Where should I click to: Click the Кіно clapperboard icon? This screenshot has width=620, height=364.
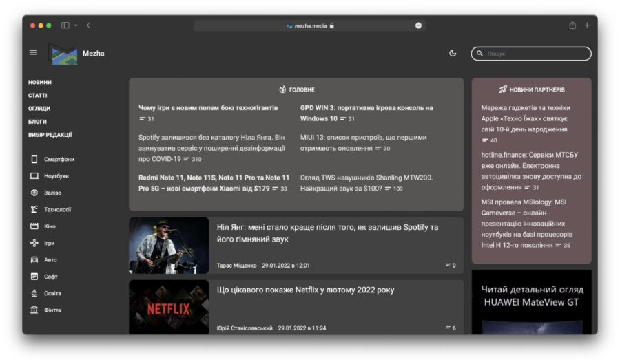coord(34,226)
